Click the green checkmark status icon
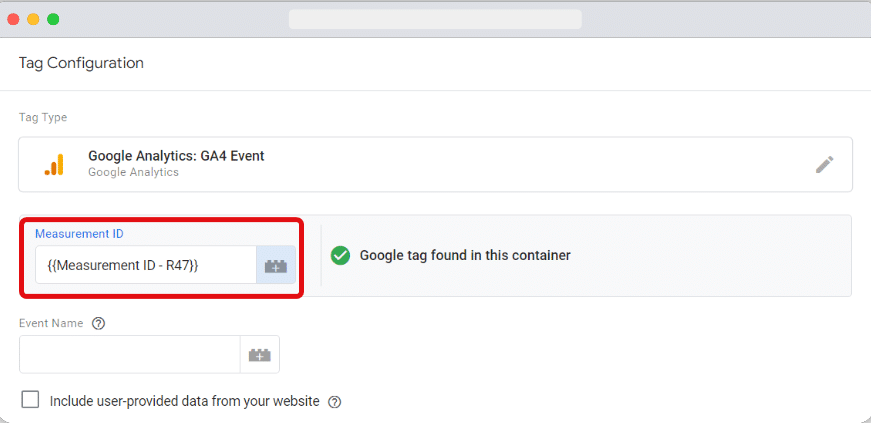This screenshot has width=871, height=423. point(341,256)
